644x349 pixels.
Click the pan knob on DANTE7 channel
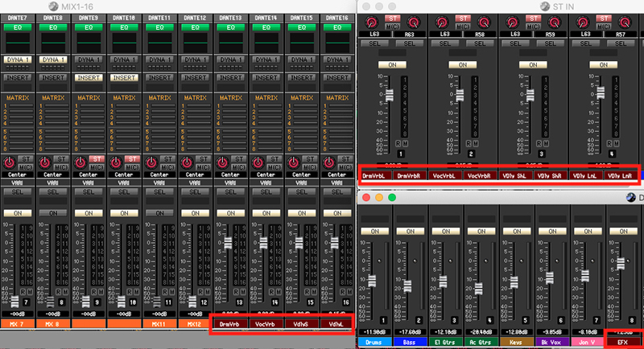click(9, 162)
